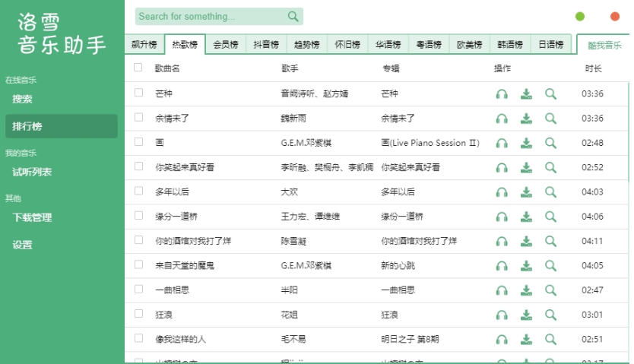Play the song 芒种 with the headphone icon
This screenshot has width=634, height=364.
point(502,94)
